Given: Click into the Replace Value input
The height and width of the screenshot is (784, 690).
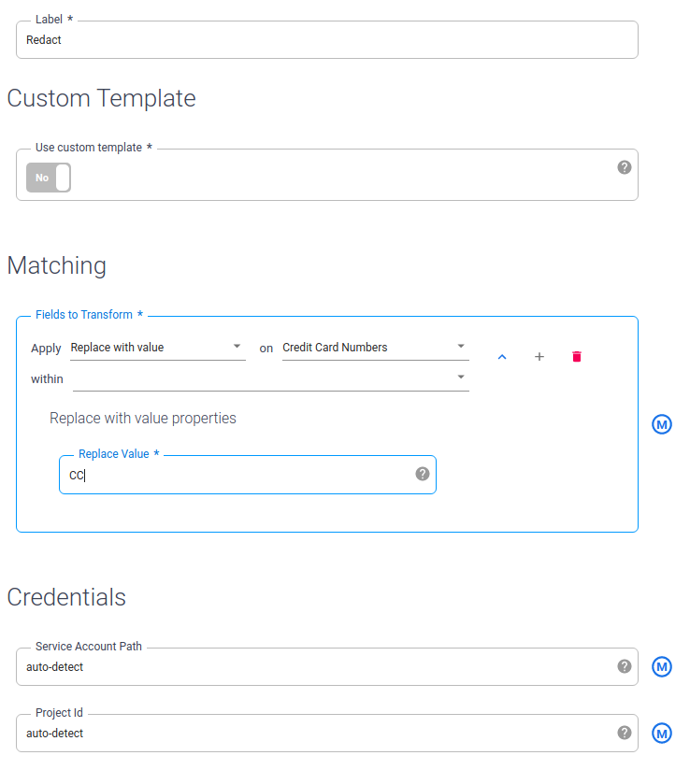Looking at the screenshot, I should point(234,476).
